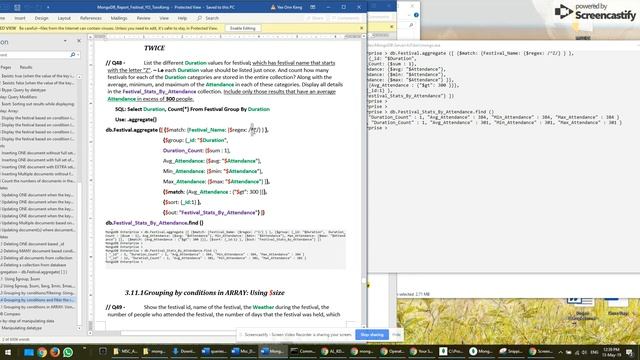Screen dimensions: 640x360
Task: Open the References ribbon tab
Action: tap(91, 18)
